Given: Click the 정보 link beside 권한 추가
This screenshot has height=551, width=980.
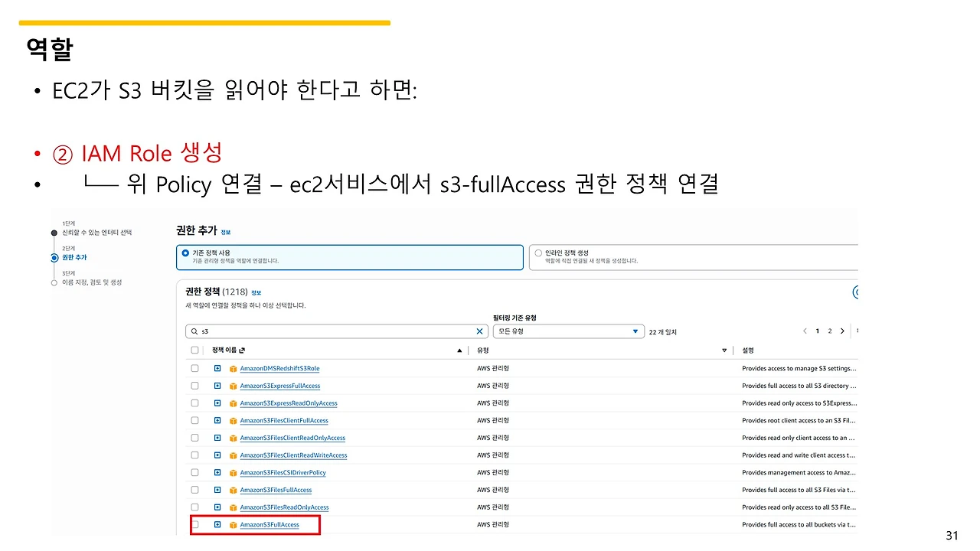Looking at the screenshot, I should click(225, 232).
